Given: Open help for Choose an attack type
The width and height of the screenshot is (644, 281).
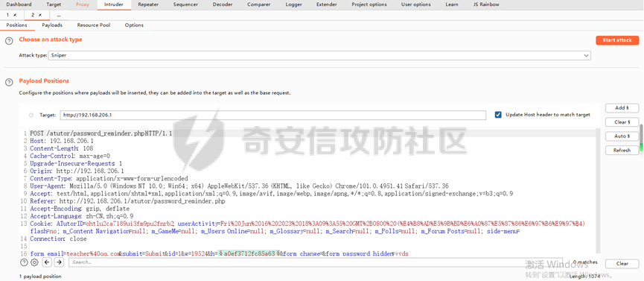Looking at the screenshot, I should click(9, 40).
